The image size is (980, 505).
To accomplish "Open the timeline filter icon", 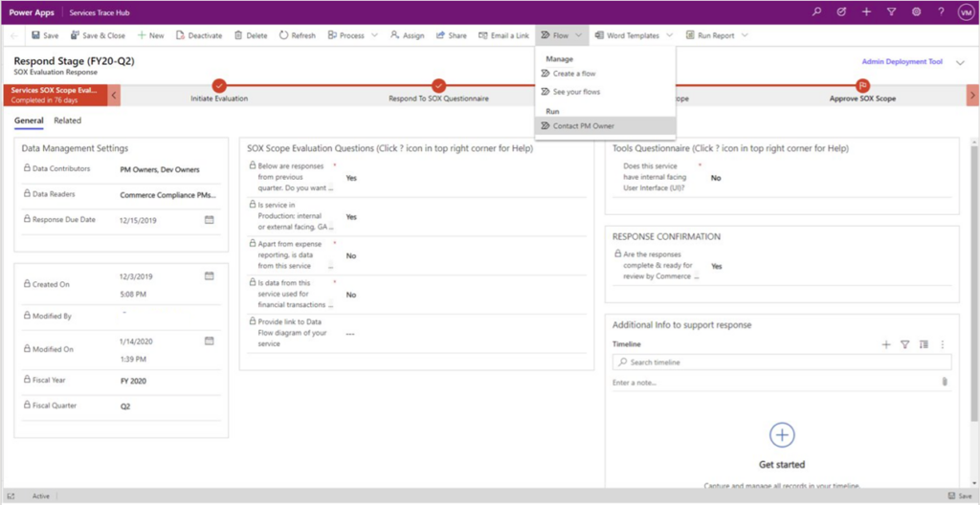I will coord(904,344).
